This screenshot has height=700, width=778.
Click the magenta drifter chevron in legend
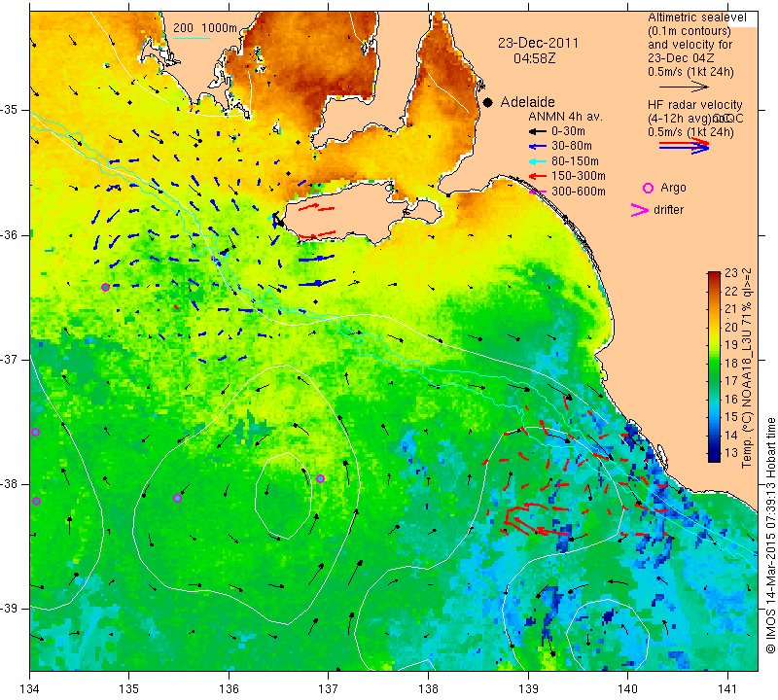(x=639, y=210)
